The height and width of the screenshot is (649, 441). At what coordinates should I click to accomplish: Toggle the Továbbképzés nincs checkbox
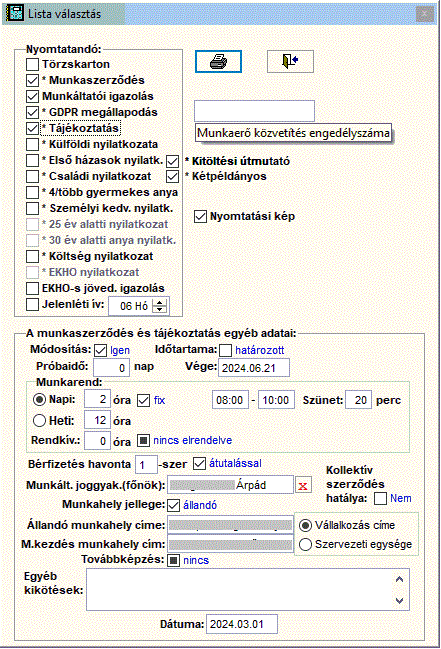[174, 560]
